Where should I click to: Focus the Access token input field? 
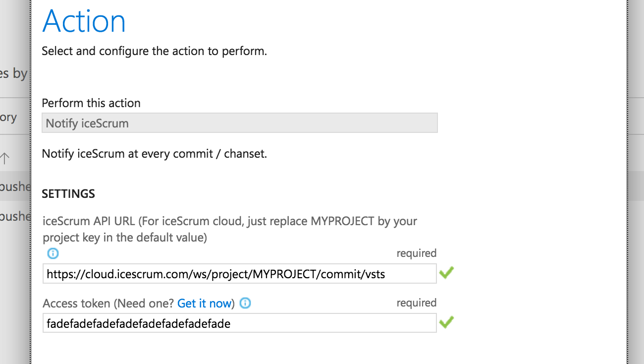coord(240,323)
